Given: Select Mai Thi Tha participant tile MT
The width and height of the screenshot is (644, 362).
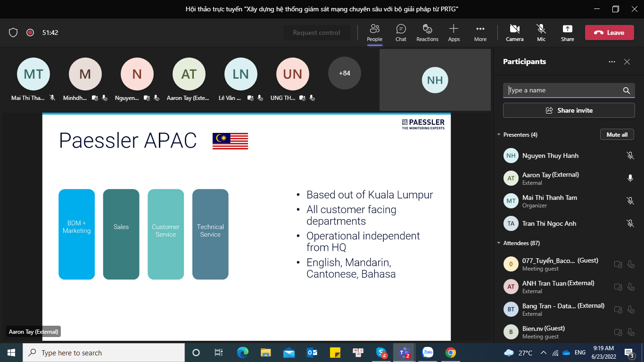Looking at the screenshot, I should pyautogui.click(x=33, y=74).
